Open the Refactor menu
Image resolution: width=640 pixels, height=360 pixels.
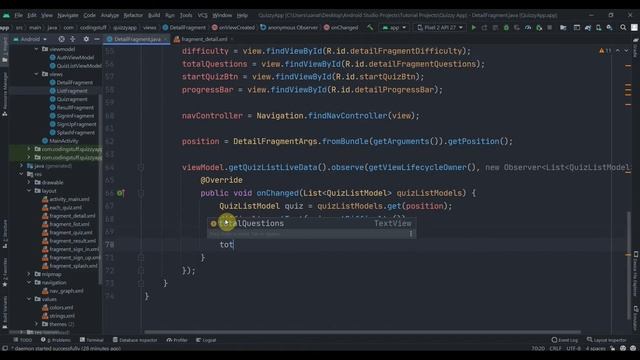(133, 15)
